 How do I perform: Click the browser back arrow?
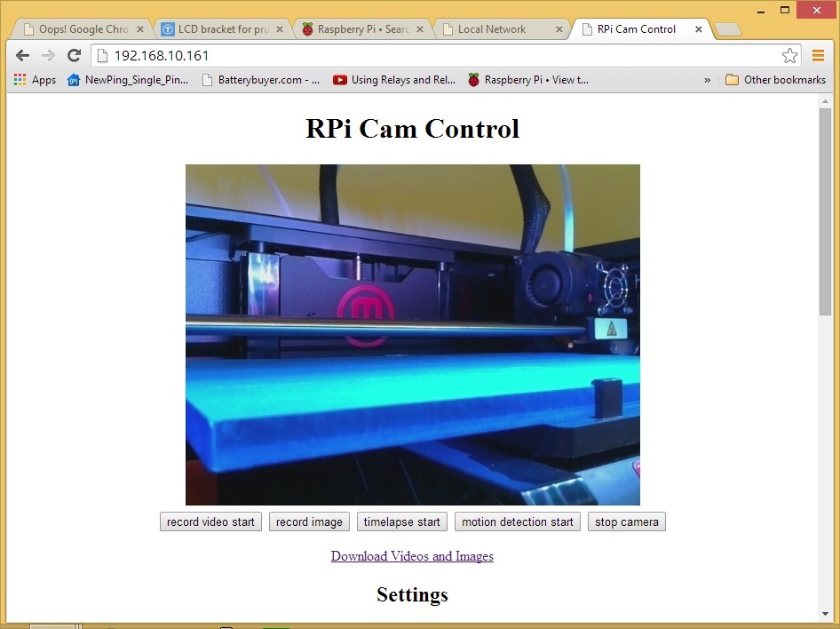[x=22, y=55]
